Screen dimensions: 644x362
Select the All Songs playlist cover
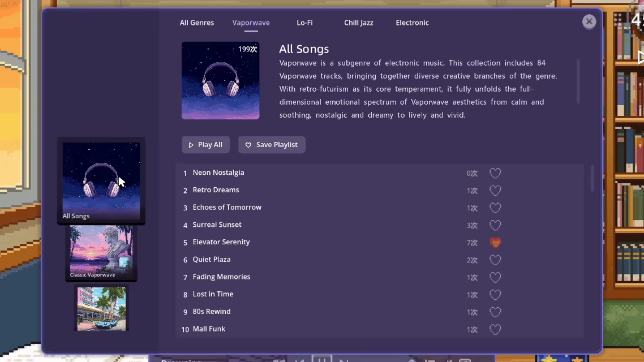(x=101, y=181)
